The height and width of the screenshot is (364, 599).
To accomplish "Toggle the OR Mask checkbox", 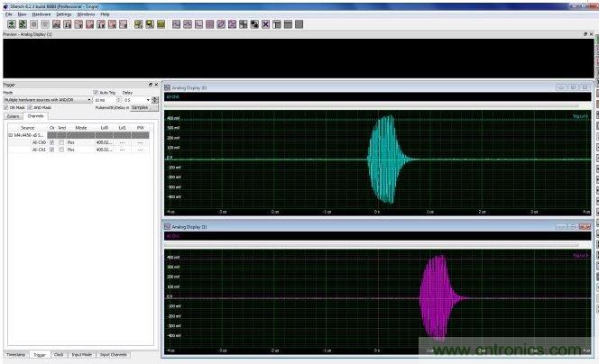I will (6, 107).
